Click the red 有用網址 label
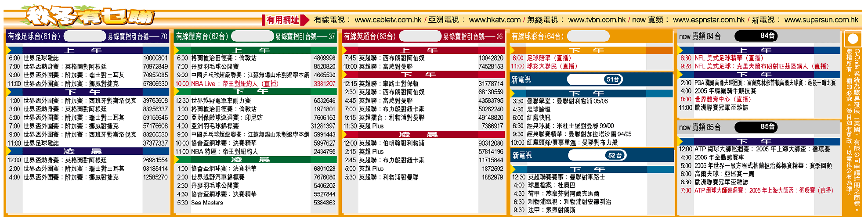Image resolution: width=868 pixels, height=222 pixels. 282,20
